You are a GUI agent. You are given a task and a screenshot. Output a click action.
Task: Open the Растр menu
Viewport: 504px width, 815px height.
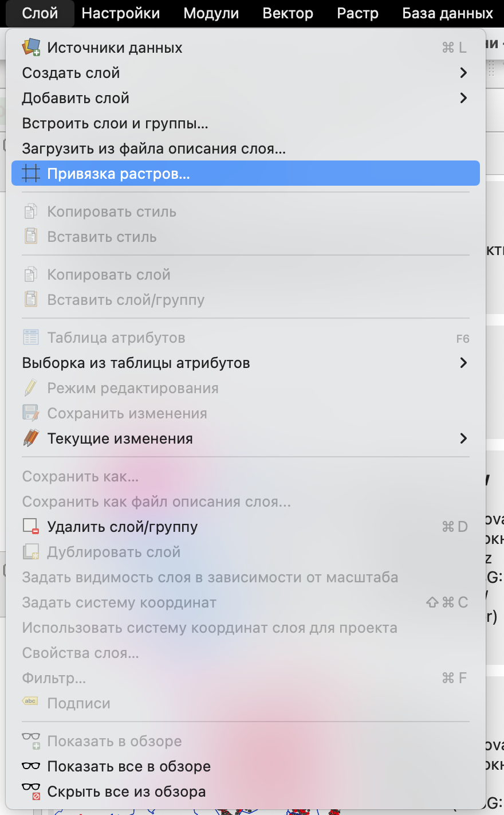pyautogui.click(x=358, y=13)
